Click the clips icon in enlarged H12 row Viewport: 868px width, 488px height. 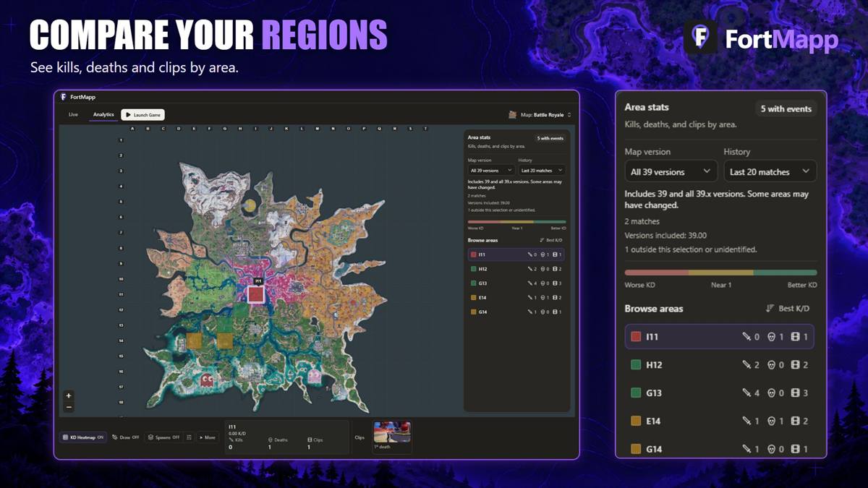[796, 365]
